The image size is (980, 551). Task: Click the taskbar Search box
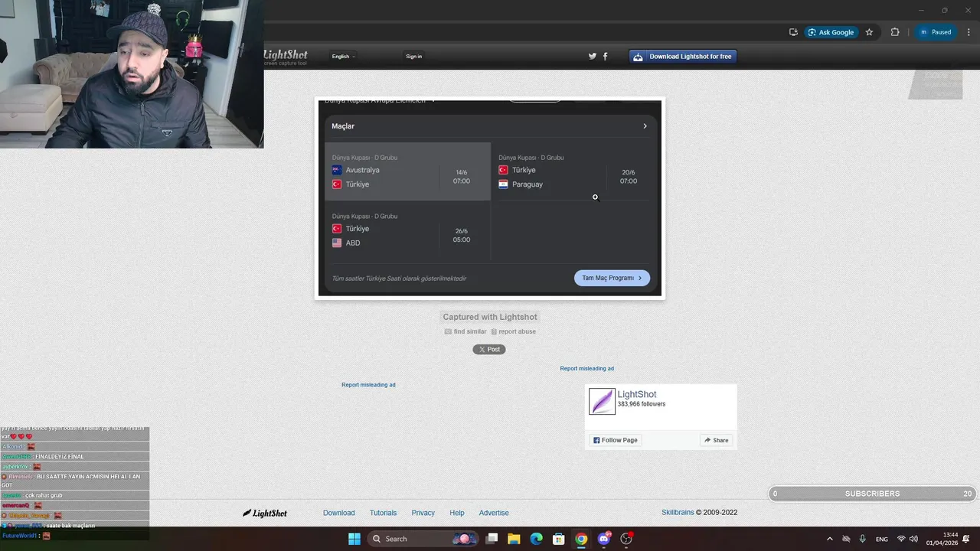[423, 539]
